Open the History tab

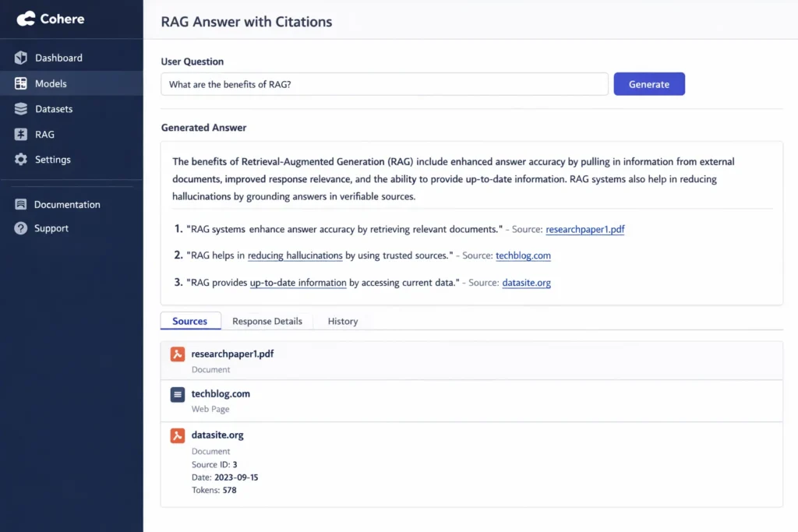click(x=341, y=321)
